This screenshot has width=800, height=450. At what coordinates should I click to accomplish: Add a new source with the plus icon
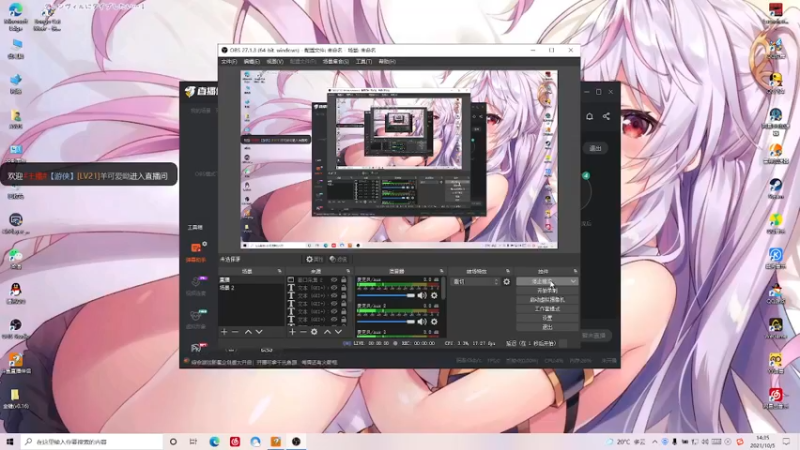[x=292, y=332]
